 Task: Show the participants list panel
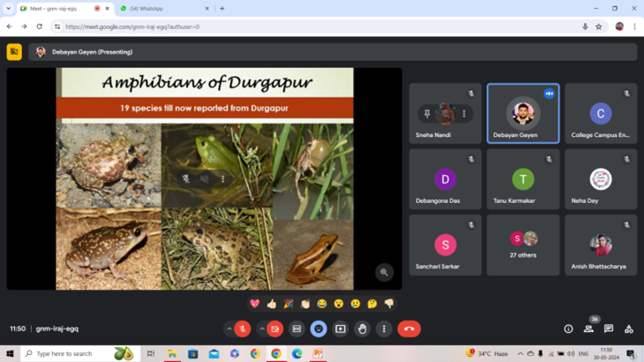(588, 329)
